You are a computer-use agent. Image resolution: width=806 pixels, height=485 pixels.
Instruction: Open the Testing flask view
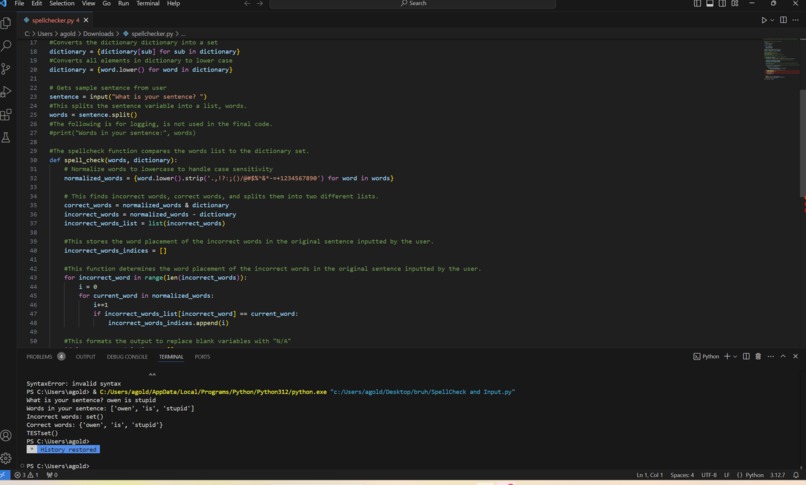click(x=6, y=137)
